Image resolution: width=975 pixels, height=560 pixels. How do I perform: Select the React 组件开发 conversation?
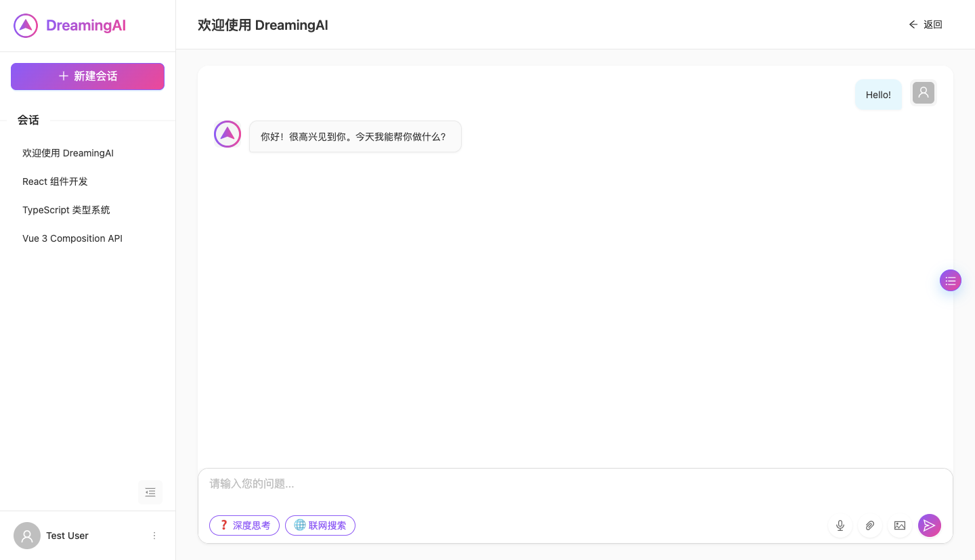(x=55, y=181)
